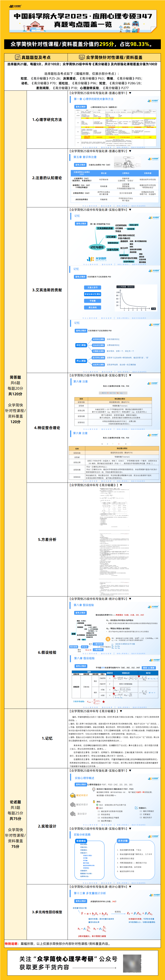
Task: Select the title 中国科学院大学2025·应用心理专硕347
Action: pos(83,16)
